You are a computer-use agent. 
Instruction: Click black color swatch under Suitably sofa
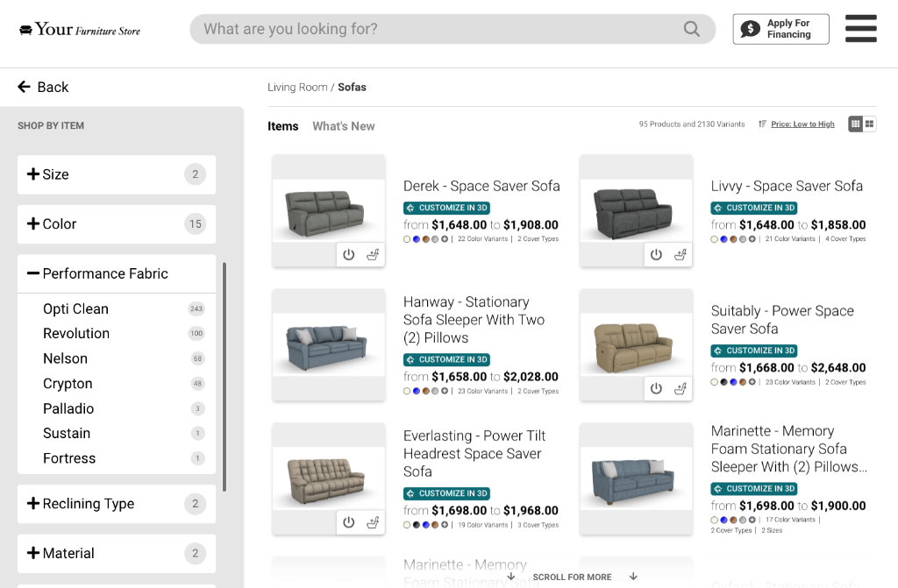(x=723, y=382)
